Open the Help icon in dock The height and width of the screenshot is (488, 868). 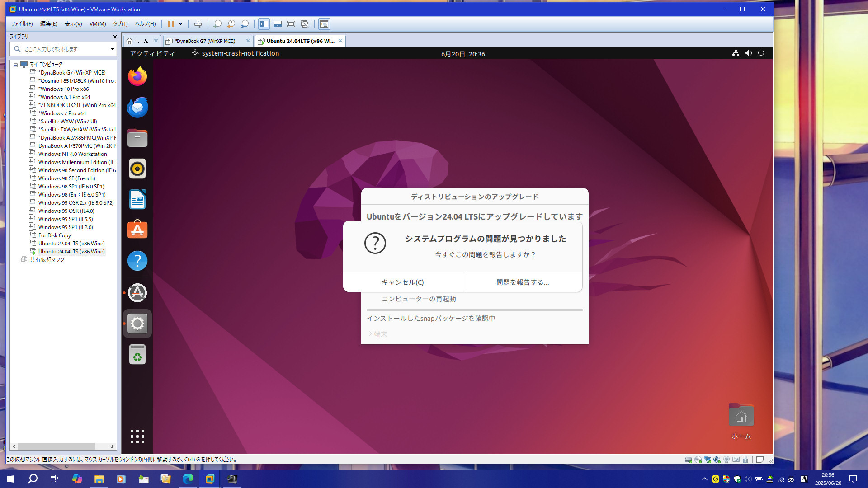(137, 261)
